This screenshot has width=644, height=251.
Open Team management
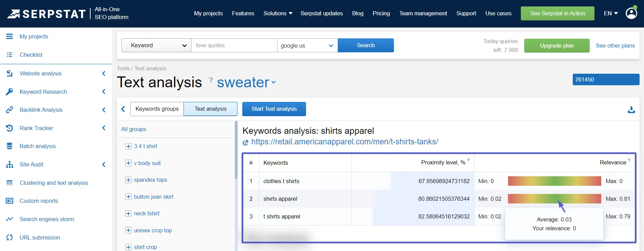click(x=423, y=13)
